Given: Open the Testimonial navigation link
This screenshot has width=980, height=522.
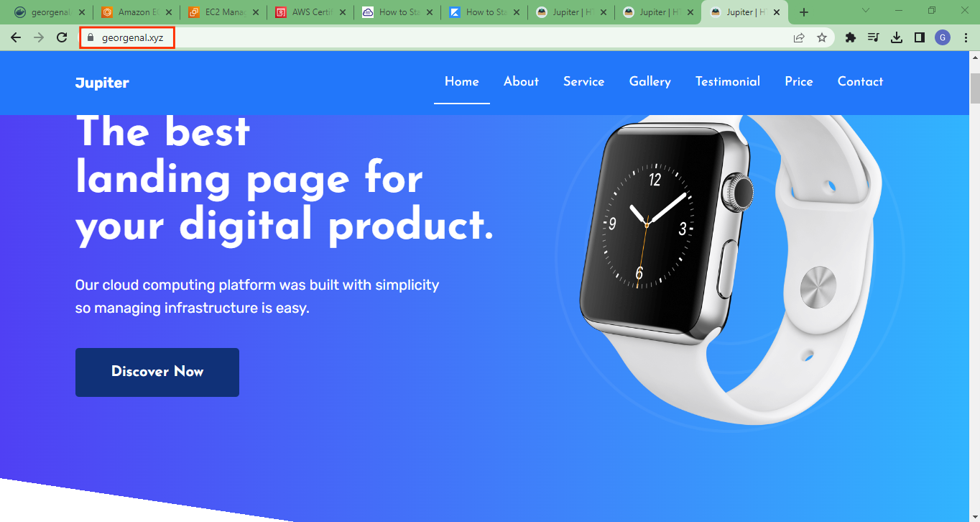Looking at the screenshot, I should (x=728, y=82).
